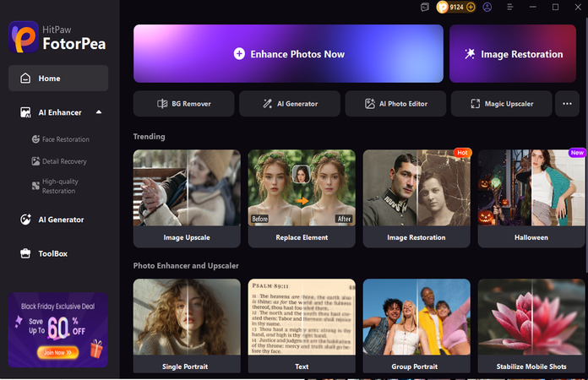Click the gift box icon on banner
The width and height of the screenshot is (588, 380).
[x=96, y=349]
